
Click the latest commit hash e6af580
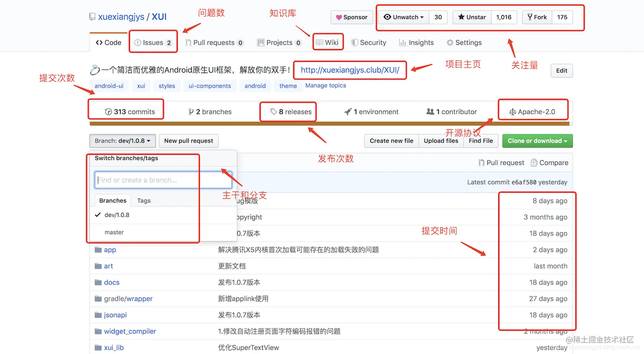(524, 182)
